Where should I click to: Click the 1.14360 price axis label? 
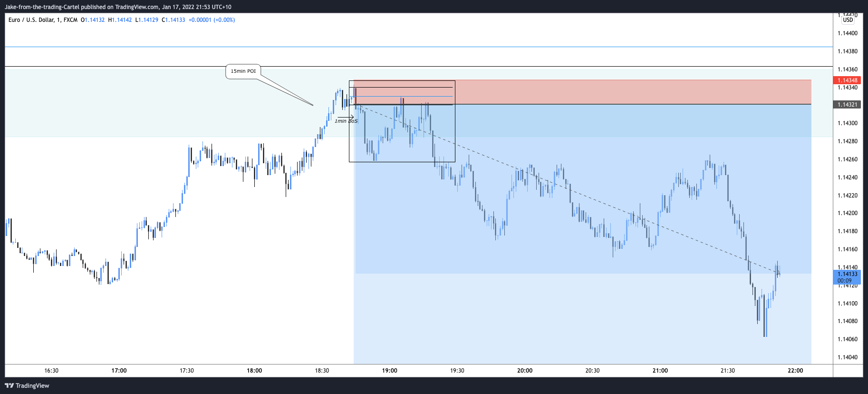point(848,69)
